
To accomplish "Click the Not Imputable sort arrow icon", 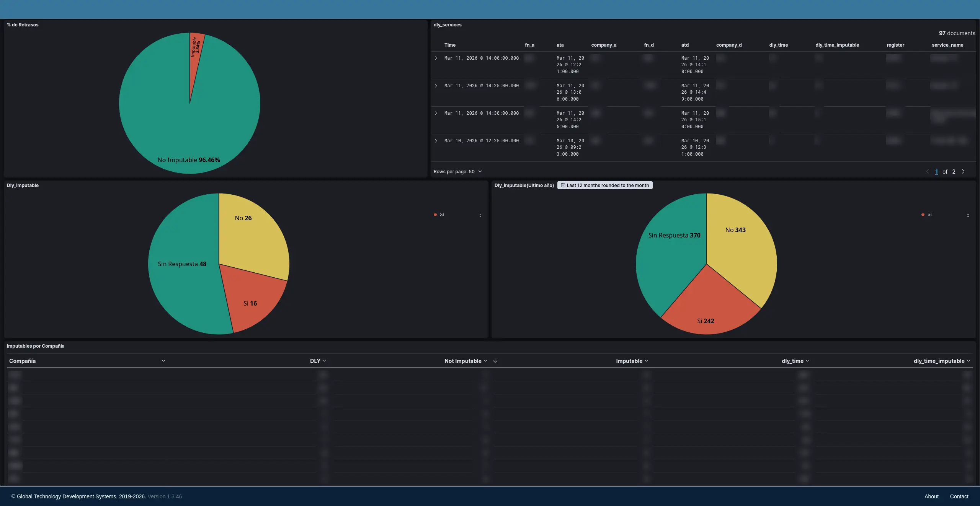I will (x=495, y=361).
